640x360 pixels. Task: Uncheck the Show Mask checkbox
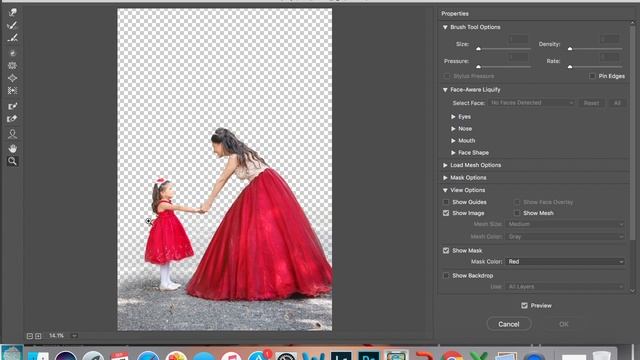click(446, 251)
